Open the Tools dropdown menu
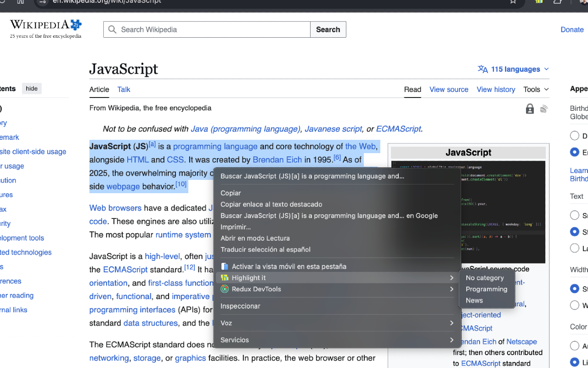The width and height of the screenshot is (588, 368). point(536,90)
